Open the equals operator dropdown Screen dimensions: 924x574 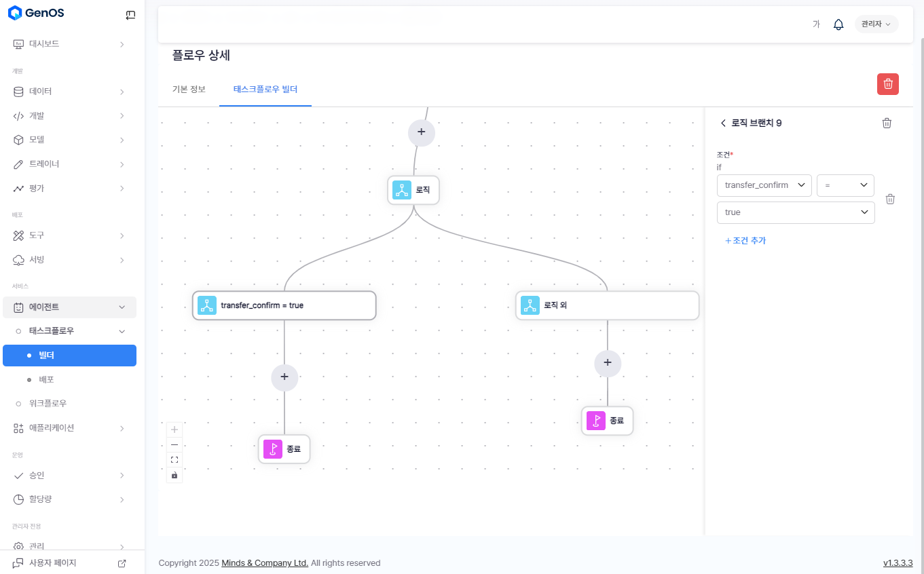pos(845,185)
